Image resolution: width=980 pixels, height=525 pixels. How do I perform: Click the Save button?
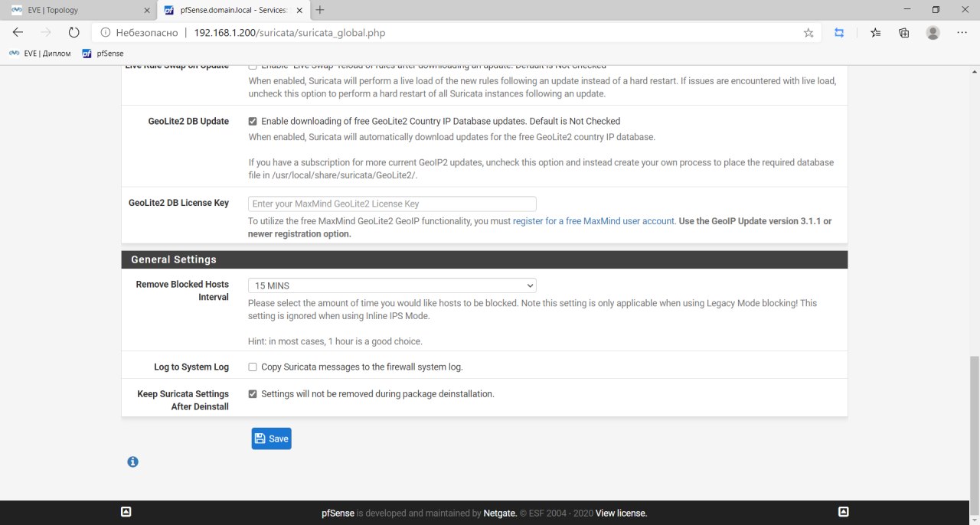[271, 439]
